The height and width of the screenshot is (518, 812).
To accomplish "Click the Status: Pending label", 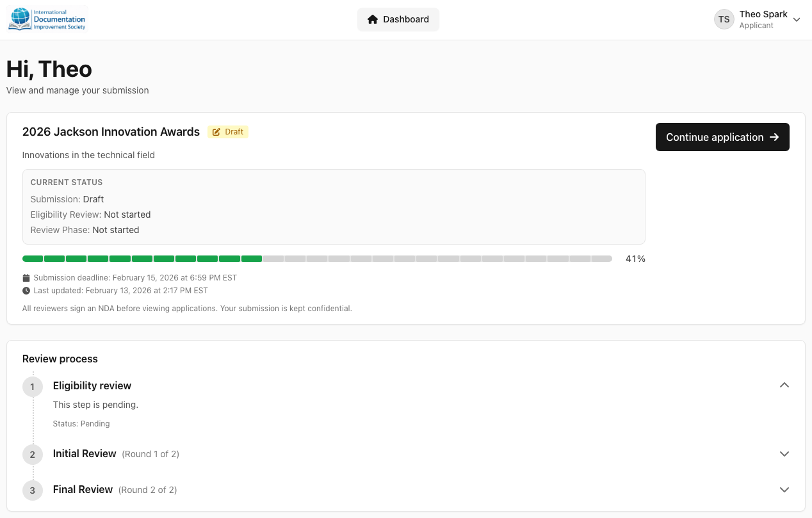I will coord(81,423).
